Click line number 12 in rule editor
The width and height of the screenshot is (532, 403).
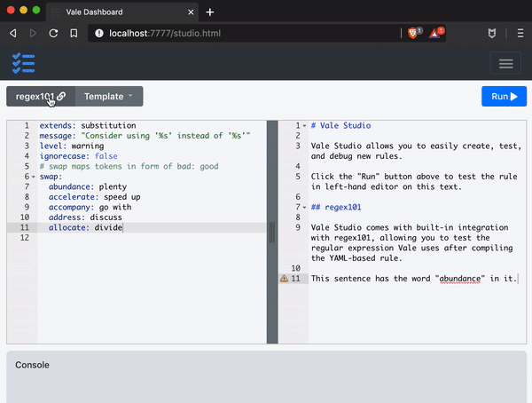tap(25, 238)
